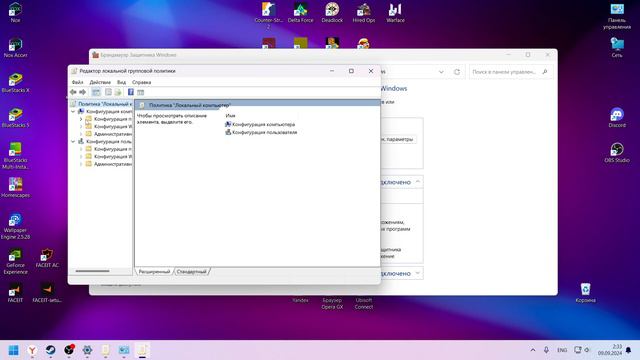The width and height of the screenshot is (640, 360).
Task: Open address bar dropdown in Firewall window
Action: (441, 72)
